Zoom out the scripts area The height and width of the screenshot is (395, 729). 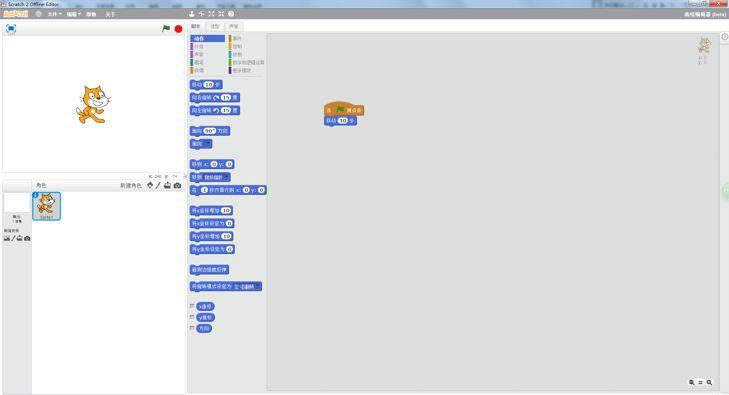(x=691, y=382)
